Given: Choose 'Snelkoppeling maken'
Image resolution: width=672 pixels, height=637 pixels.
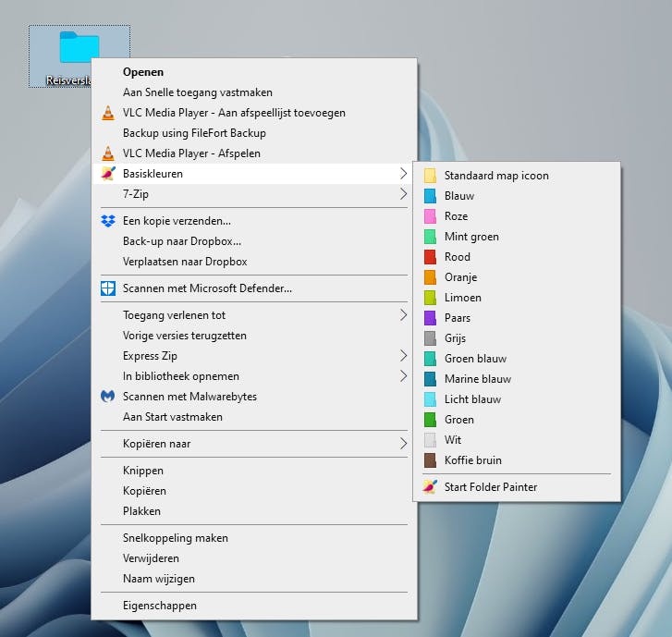Looking at the screenshot, I should click(254, 538).
